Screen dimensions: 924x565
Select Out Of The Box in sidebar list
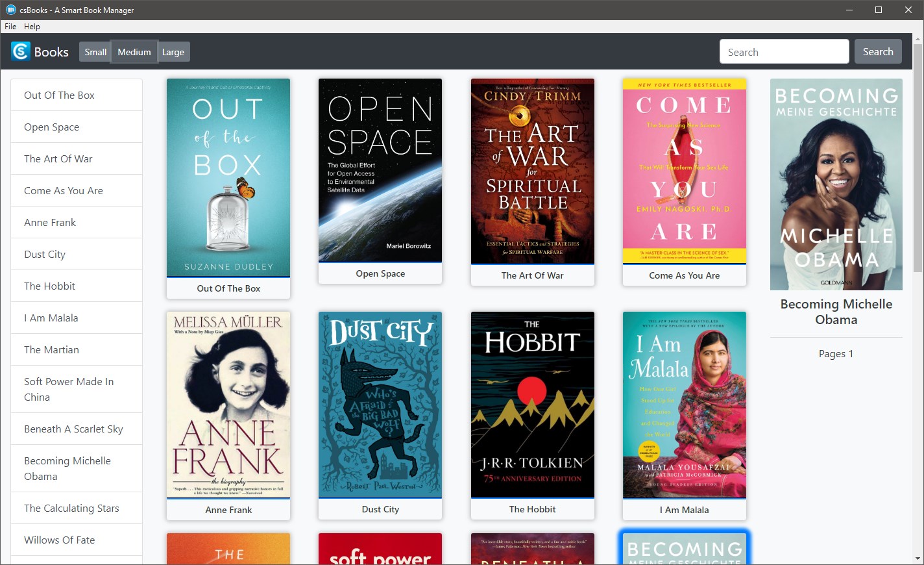click(77, 95)
